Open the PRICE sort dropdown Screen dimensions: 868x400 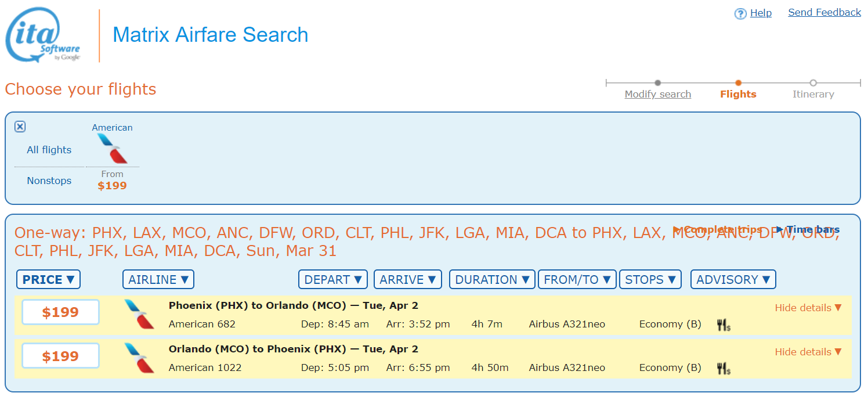tap(48, 279)
